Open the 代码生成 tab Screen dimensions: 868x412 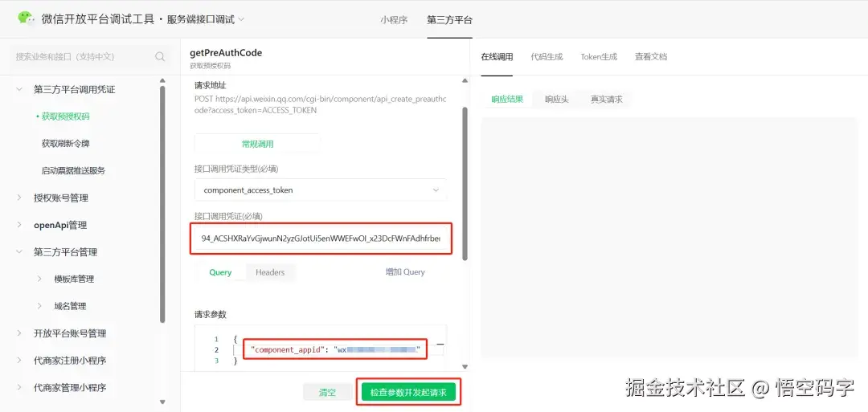tap(547, 56)
